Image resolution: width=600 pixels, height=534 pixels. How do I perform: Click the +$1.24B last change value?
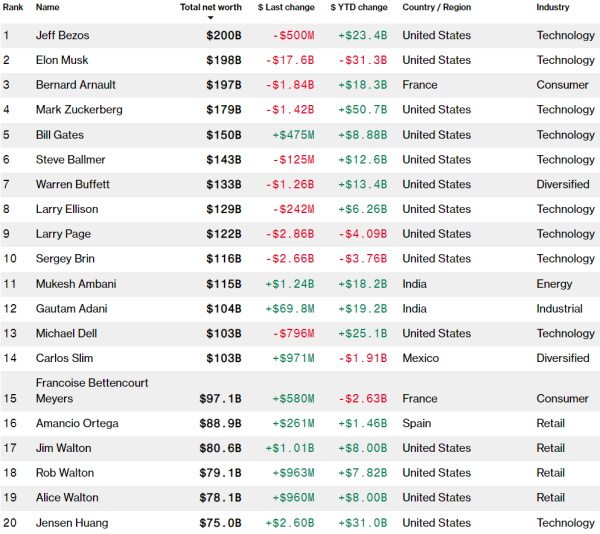pyautogui.click(x=290, y=284)
